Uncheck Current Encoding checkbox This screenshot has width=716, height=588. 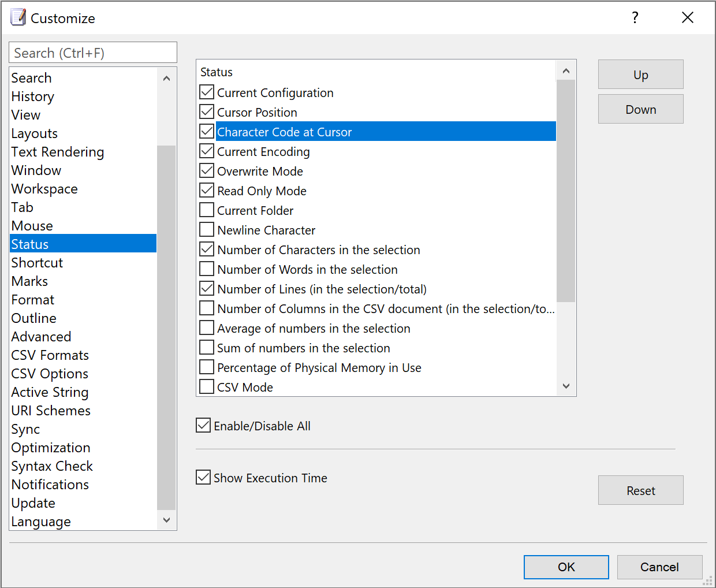[x=207, y=151]
